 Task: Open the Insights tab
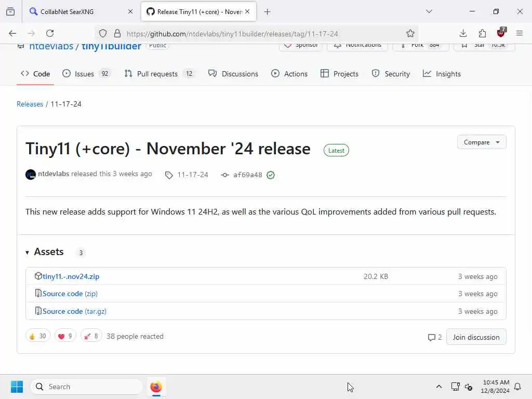coord(442,74)
